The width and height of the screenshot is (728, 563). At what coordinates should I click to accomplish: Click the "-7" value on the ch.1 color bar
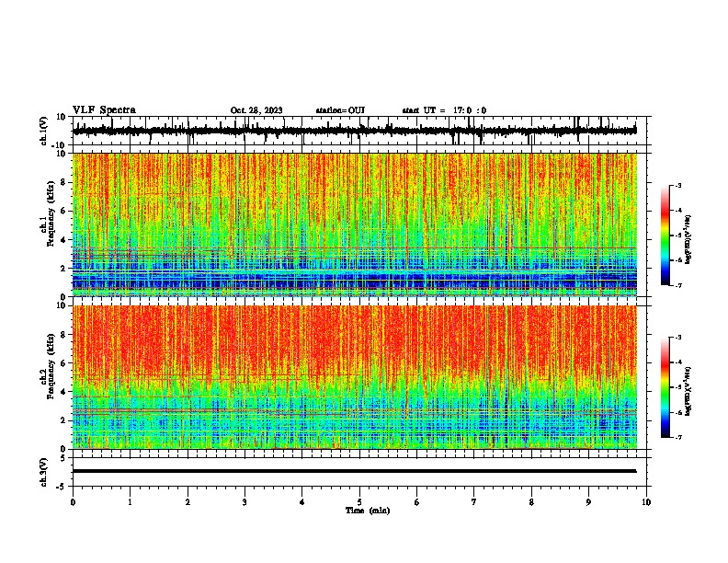coord(678,285)
